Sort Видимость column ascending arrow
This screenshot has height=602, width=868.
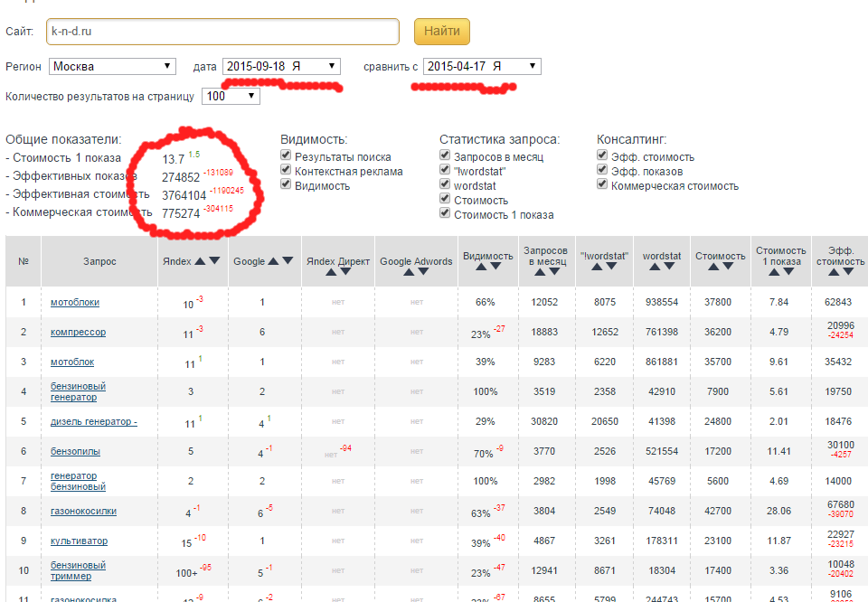(481, 268)
